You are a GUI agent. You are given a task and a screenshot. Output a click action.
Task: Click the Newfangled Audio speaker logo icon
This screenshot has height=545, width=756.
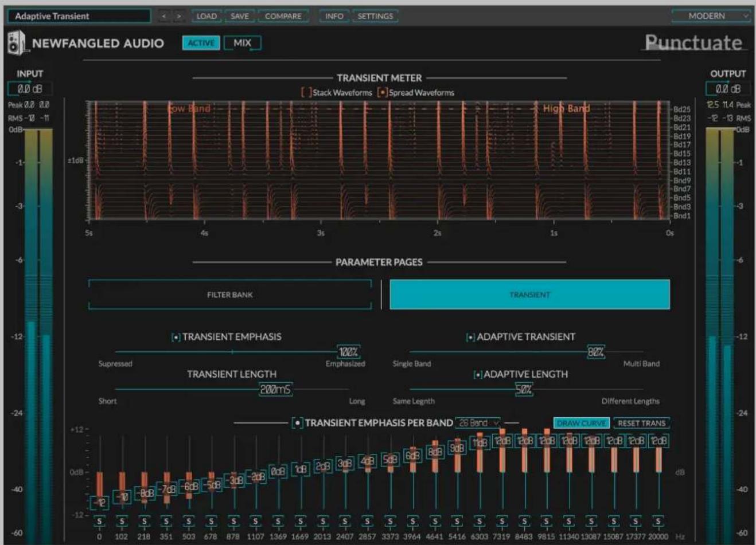[17, 43]
